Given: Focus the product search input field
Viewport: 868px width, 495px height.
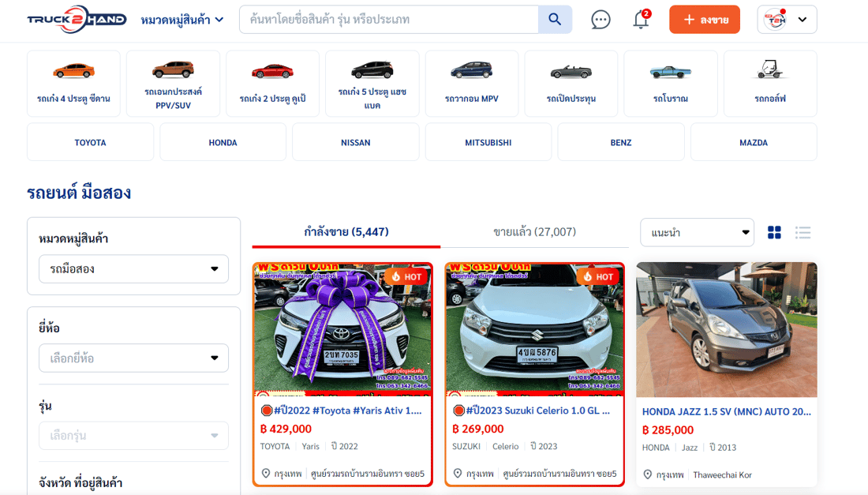Looking at the screenshot, I should [388, 20].
